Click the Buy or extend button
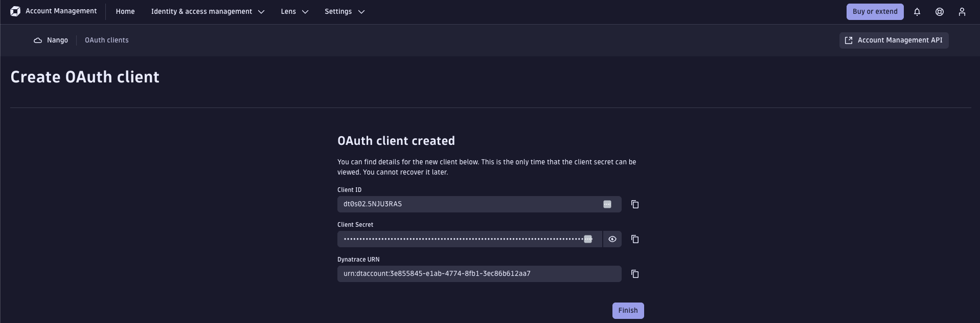The image size is (980, 323). coord(875,12)
